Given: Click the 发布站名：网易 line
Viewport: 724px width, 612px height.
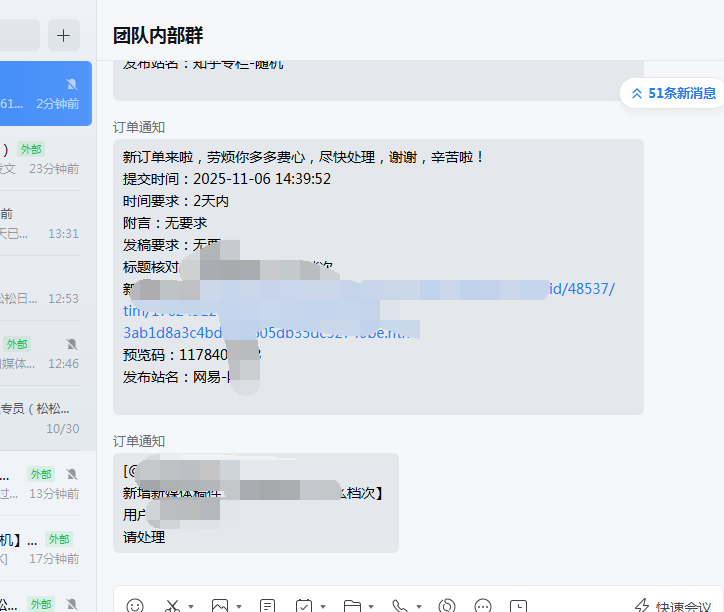Looking at the screenshot, I should (x=175, y=377).
